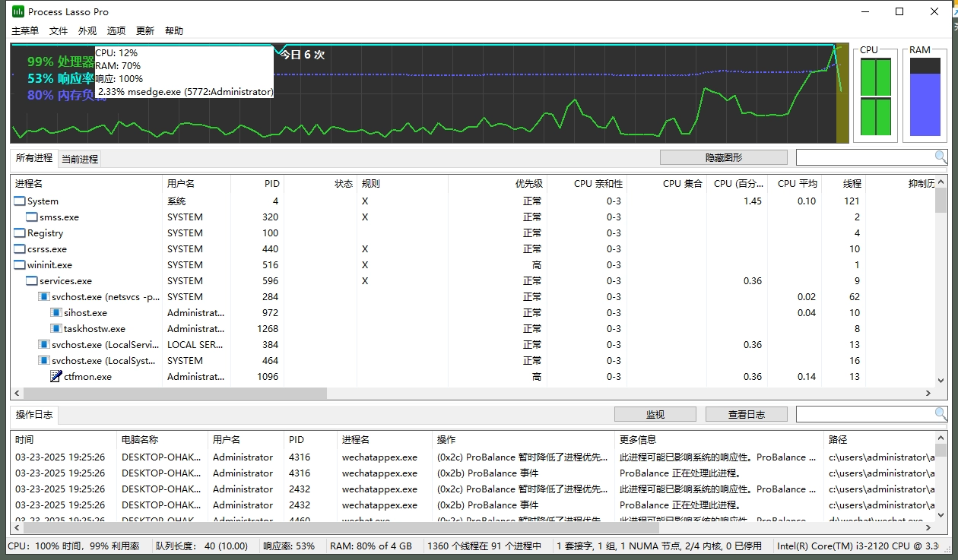
Task: Sort the log by 时间 column
Action: [64, 439]
